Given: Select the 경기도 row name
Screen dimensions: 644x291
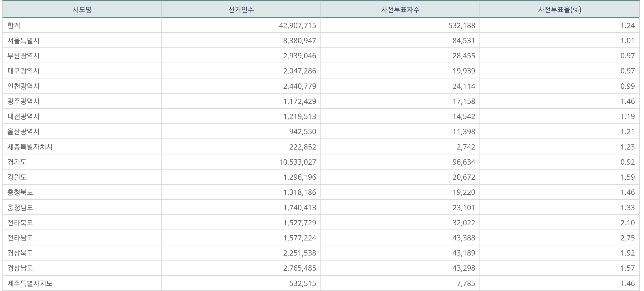Looking at the screenshot, I should coord(17,162).
